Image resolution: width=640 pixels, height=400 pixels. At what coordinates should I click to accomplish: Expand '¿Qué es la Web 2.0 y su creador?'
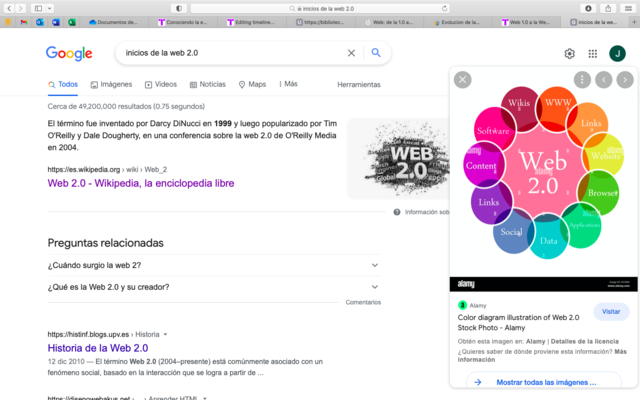point(214,287)
